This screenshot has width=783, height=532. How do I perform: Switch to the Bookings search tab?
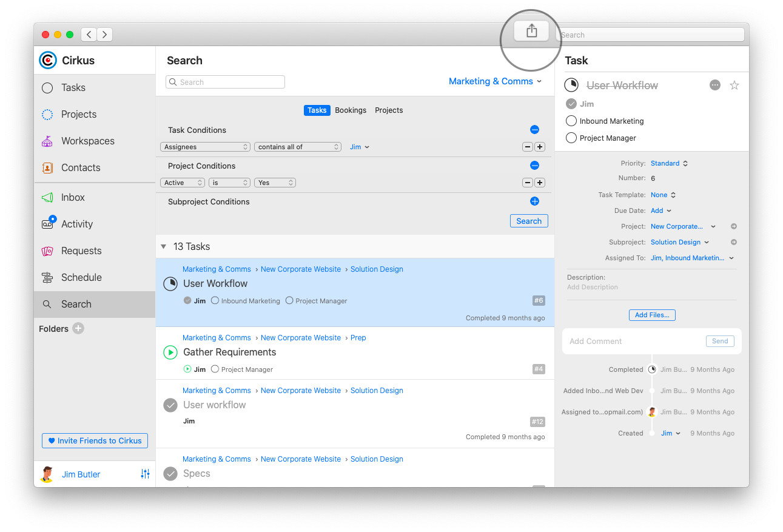pos(351,110)
